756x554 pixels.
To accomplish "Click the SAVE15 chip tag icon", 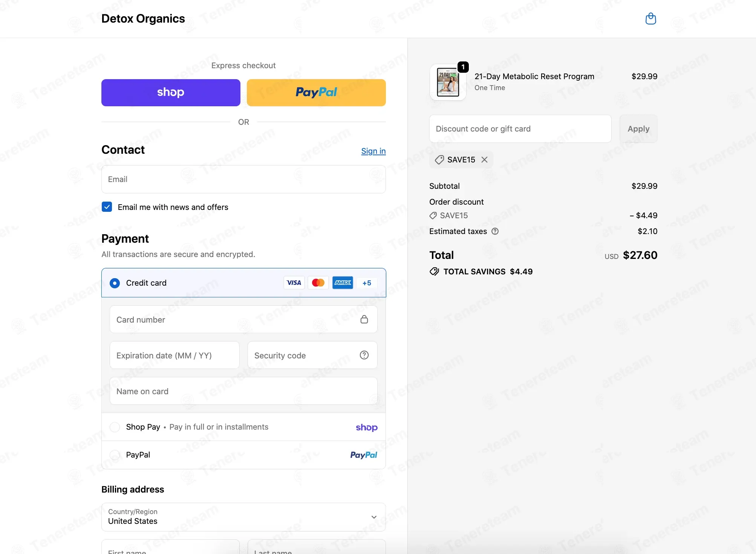I will pyautogui.click(x=439, y=160).
